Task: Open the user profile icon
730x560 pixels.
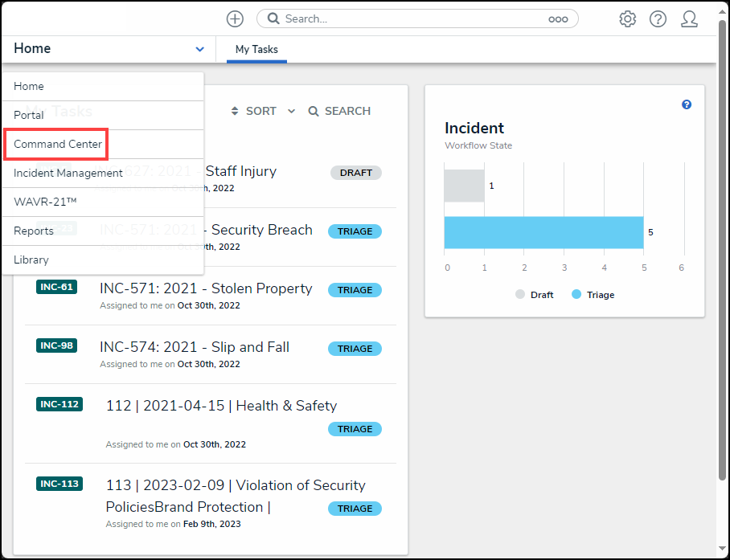Action: pyautogui.click(x=689, y=18)
